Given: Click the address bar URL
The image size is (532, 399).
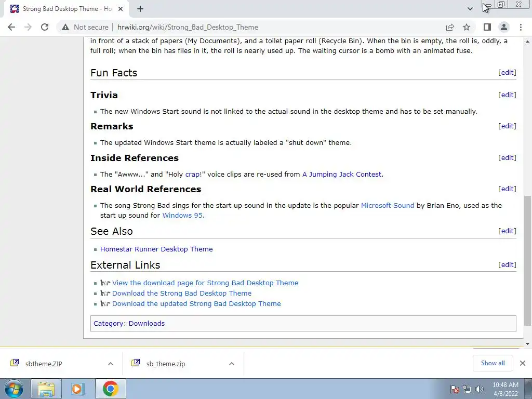Looking at the screenshot, I should coord(188,27).
